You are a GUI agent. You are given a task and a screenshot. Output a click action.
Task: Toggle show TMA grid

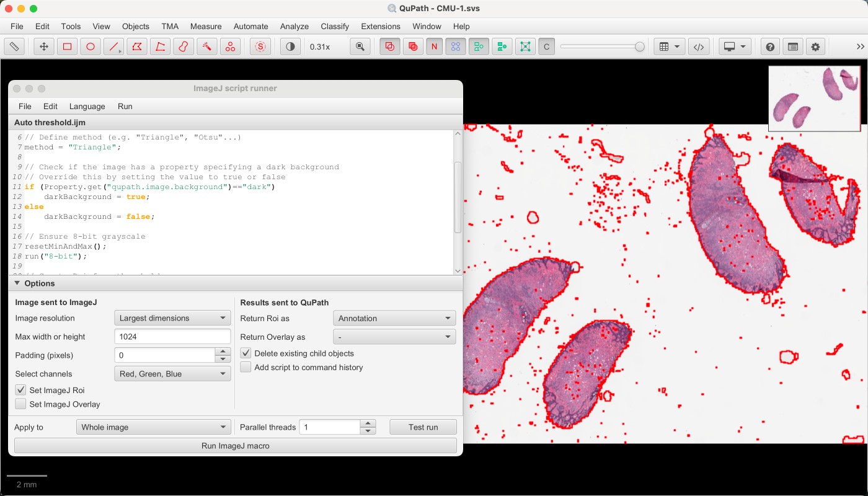tap(456, 46)
